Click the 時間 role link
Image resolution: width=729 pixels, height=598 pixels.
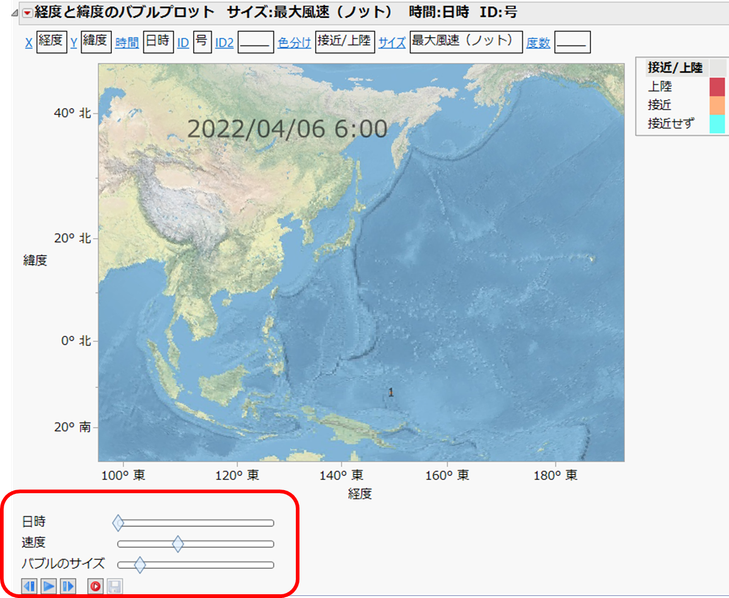pos(127,43)
